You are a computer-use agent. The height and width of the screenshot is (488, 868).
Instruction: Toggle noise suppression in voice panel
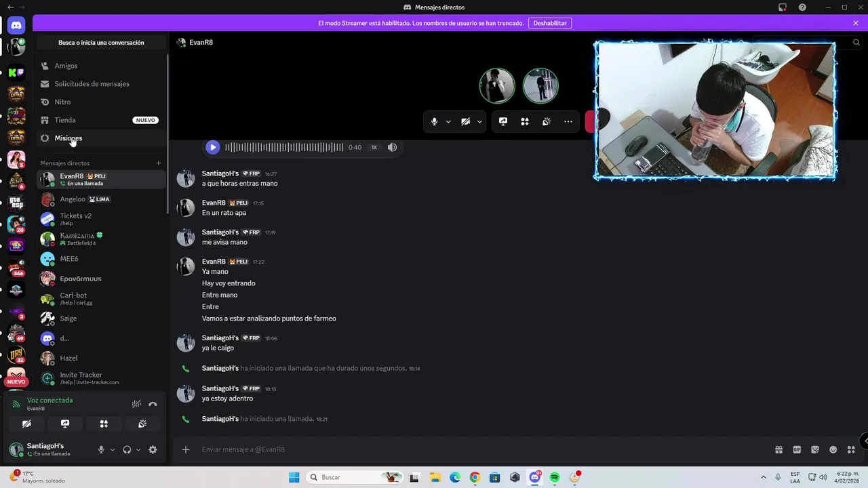pyautogui.click(x=136, y=404)
